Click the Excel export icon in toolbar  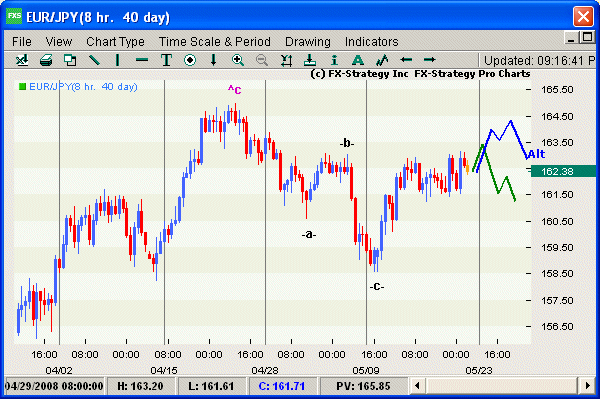point(22,60)
